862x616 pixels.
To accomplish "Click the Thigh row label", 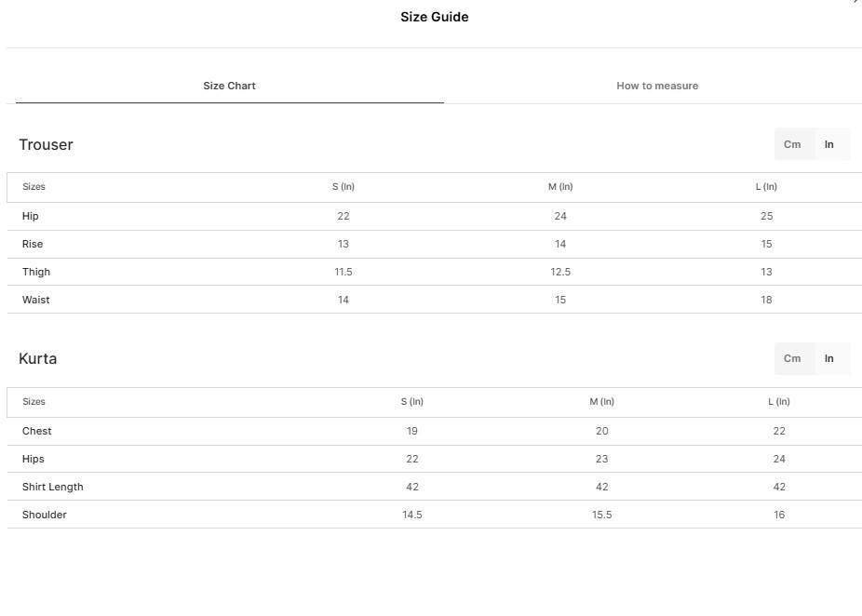I will [x=36, y=272].
